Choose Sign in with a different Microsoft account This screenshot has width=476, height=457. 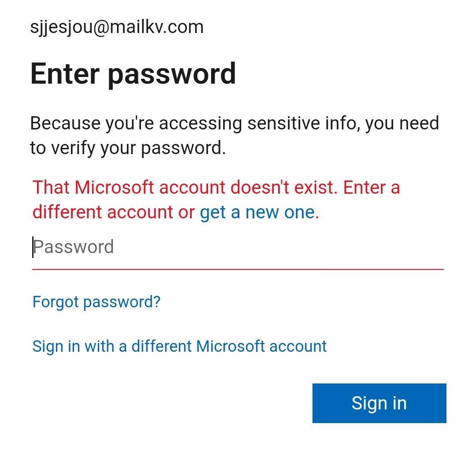coord(179,346)
